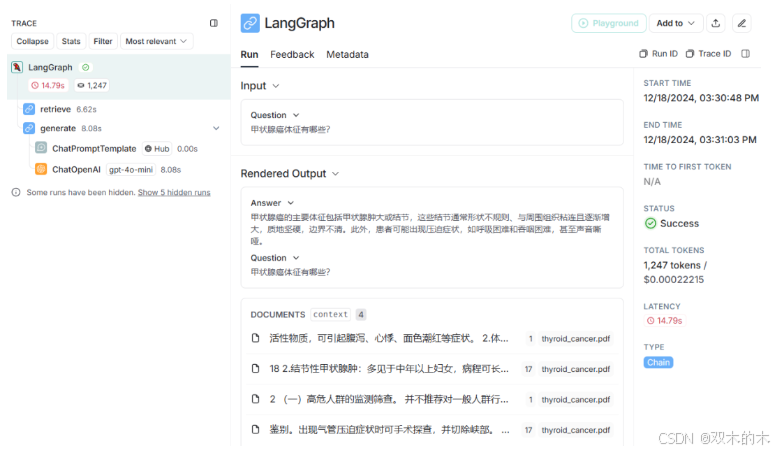Switch to the Feedback tab
Image resolution: width=777 pixels, height=452 pixels.
292,55
